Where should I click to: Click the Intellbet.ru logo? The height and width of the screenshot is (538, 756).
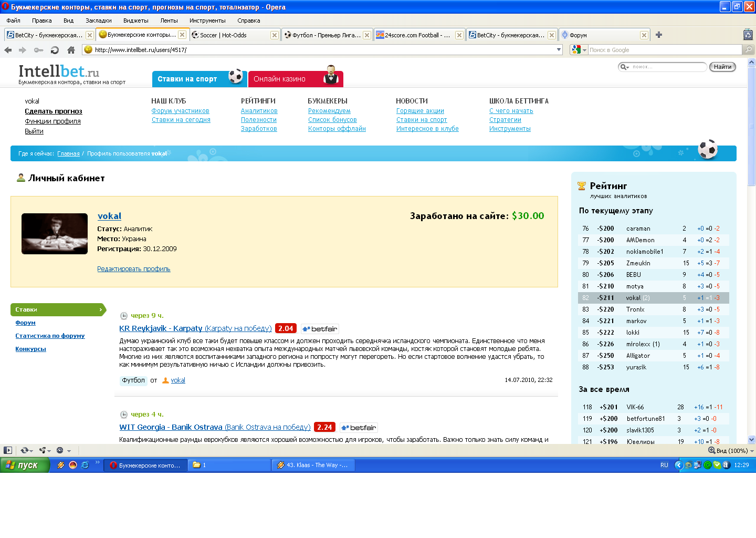point(59,71)
